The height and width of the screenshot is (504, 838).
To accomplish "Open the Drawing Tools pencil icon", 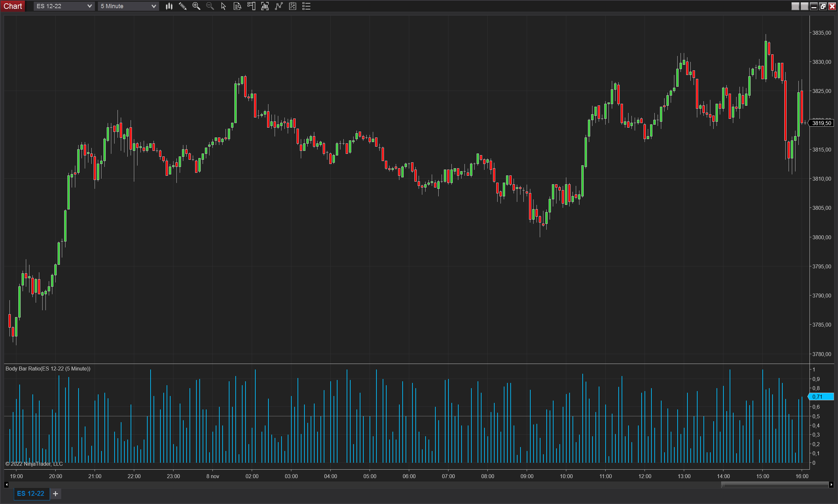I will pos(183,6).
